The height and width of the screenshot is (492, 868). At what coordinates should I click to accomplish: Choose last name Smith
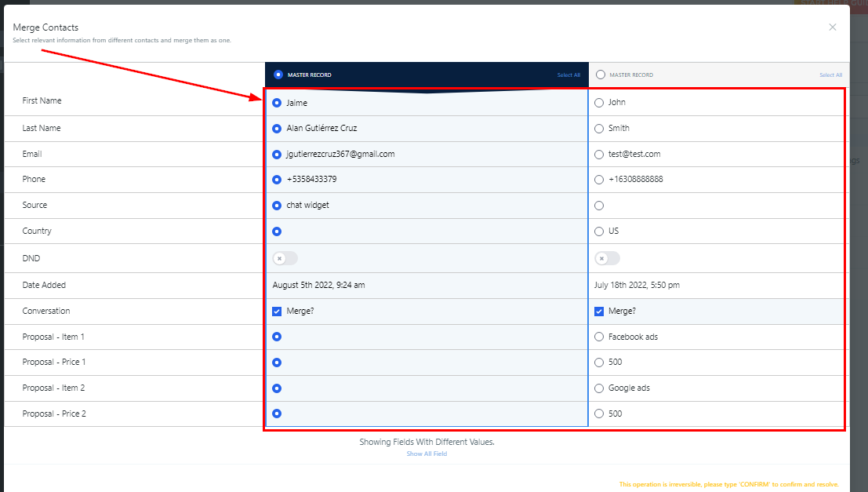click(599, 129)
